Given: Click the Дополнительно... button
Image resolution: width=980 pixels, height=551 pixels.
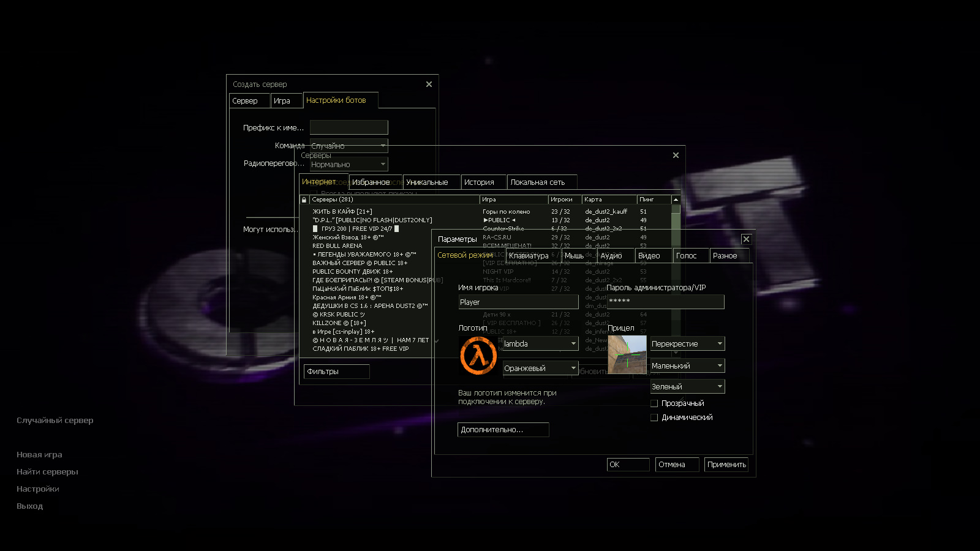Looking at the screenshot, I should 503,430.
